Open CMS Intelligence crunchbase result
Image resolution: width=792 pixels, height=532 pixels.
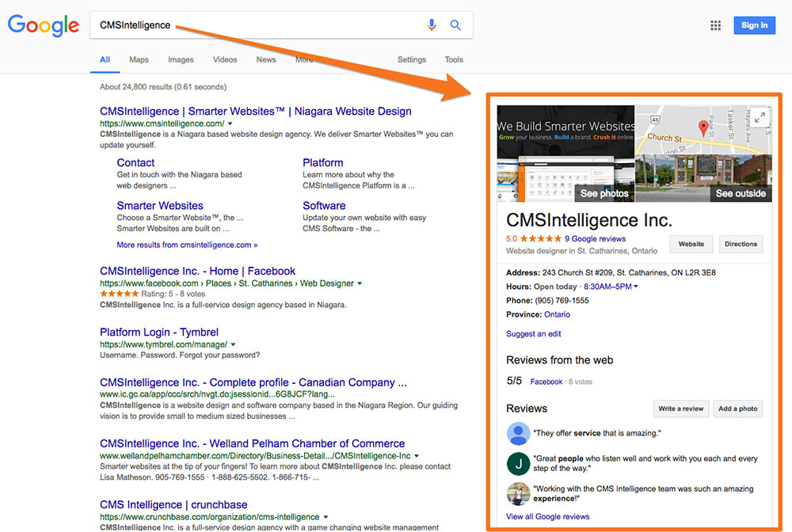pyautogui.click(x=173, y=505)
